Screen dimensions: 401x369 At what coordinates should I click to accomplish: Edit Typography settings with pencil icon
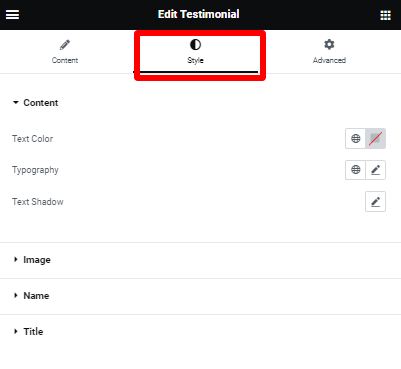(376, 170)
